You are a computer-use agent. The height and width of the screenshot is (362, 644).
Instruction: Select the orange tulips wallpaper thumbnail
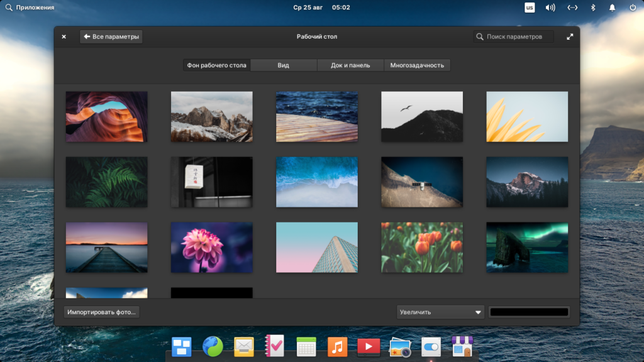point(422,247)
